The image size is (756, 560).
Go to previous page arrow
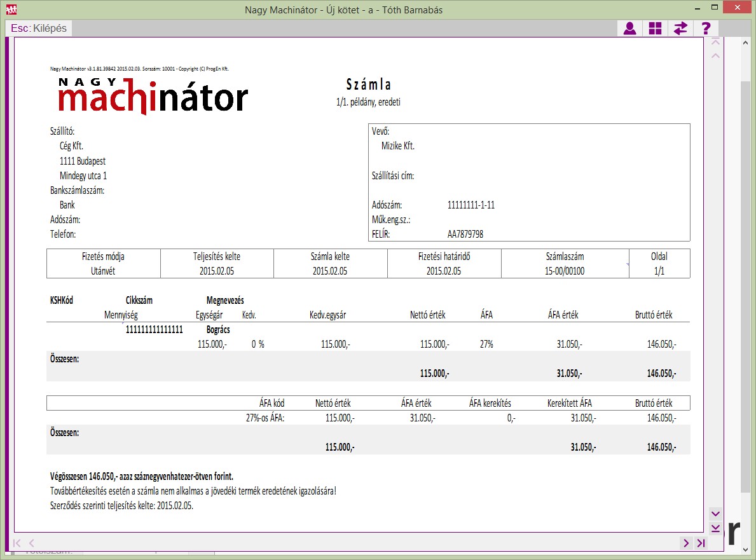click(x=32, y=543)
